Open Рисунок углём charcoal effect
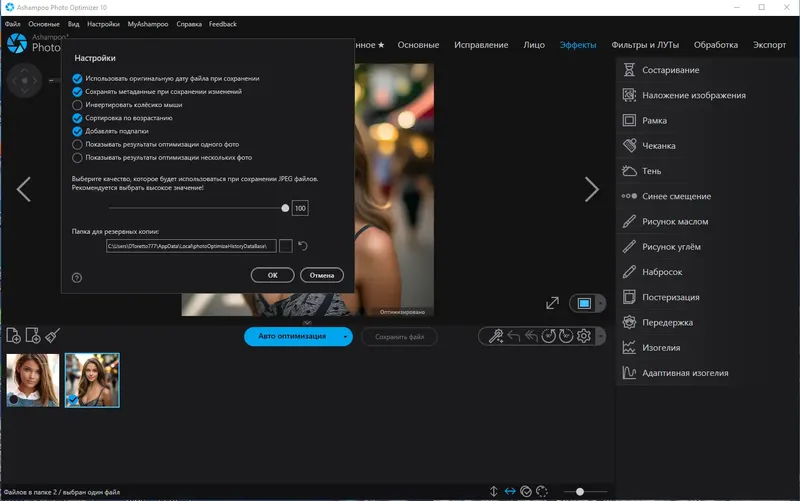The height and width of the screenshot is (501, 800). pos(661,247)
